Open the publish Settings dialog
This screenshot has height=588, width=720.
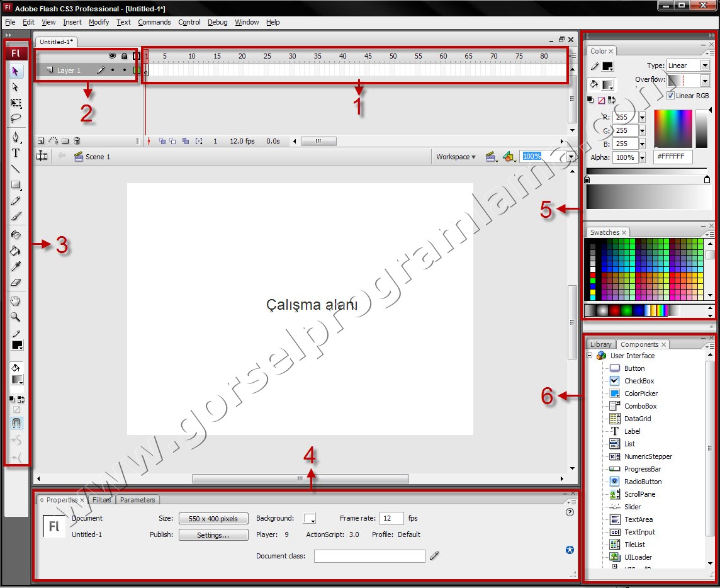coord(213,534)
